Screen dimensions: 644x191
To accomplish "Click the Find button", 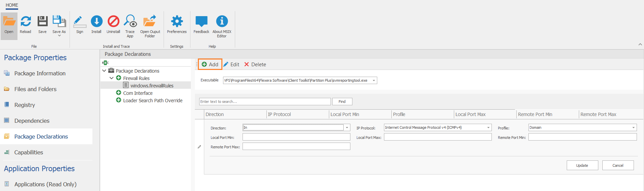I will point(342,102).
